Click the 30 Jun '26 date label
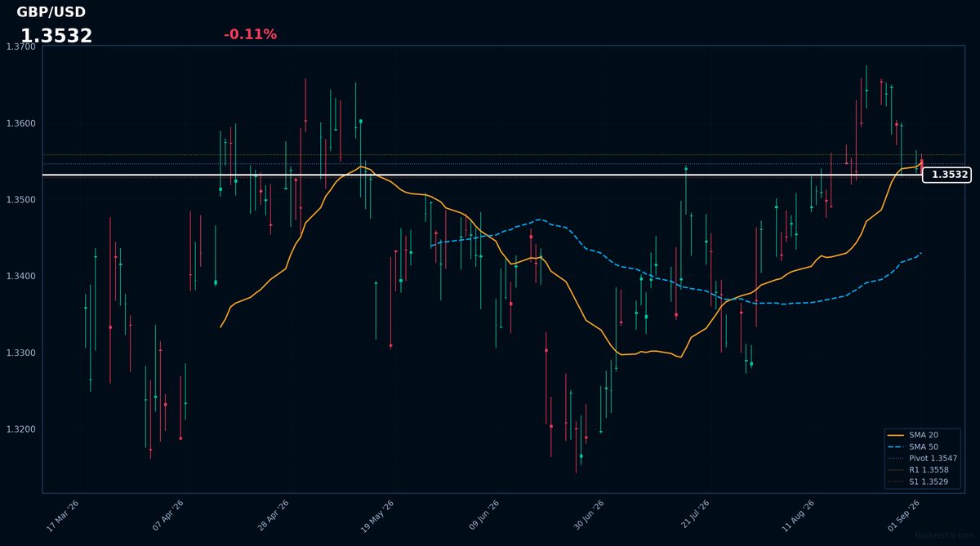 (x=588, y=517)
